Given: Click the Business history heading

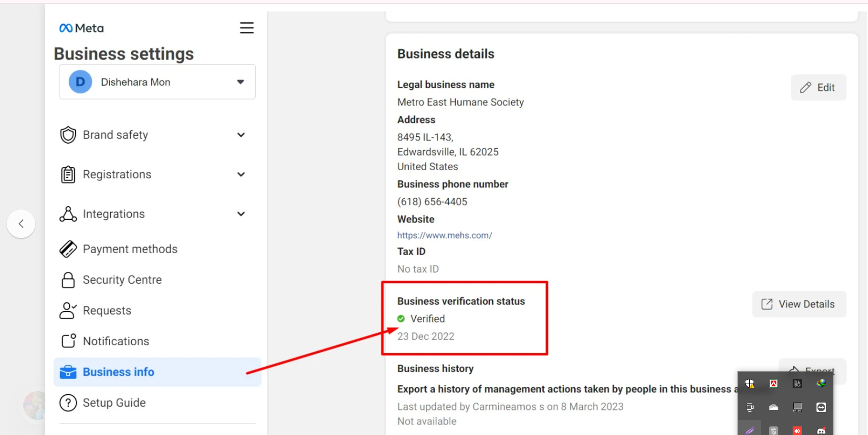Looking at the screenshot, I should pos(435,369).
